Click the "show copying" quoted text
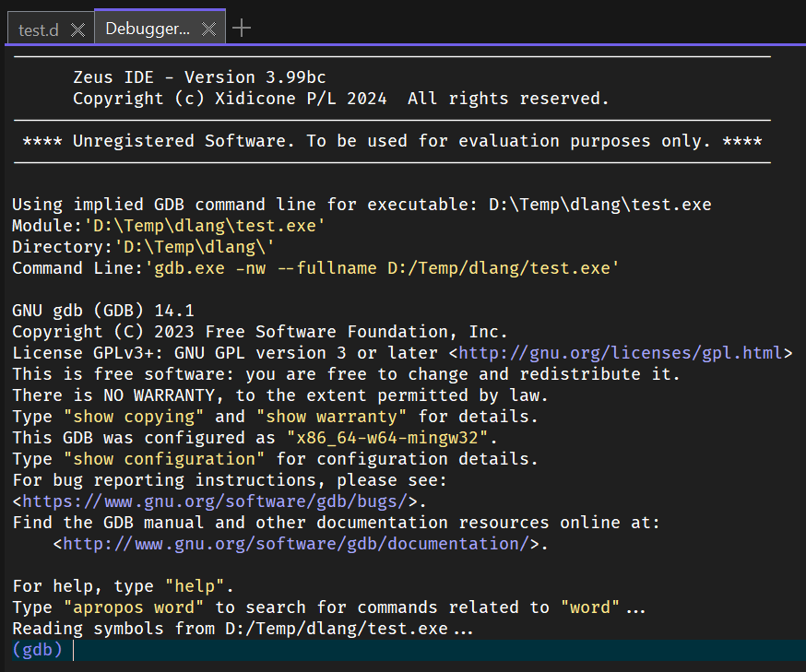Viewport: 806px width, 672px height. (x=134, y=417)
